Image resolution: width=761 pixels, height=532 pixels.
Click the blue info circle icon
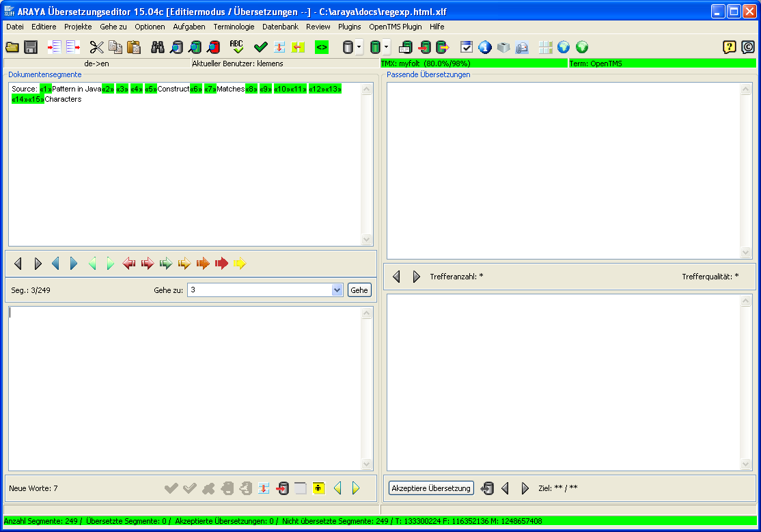click(485, 47)
